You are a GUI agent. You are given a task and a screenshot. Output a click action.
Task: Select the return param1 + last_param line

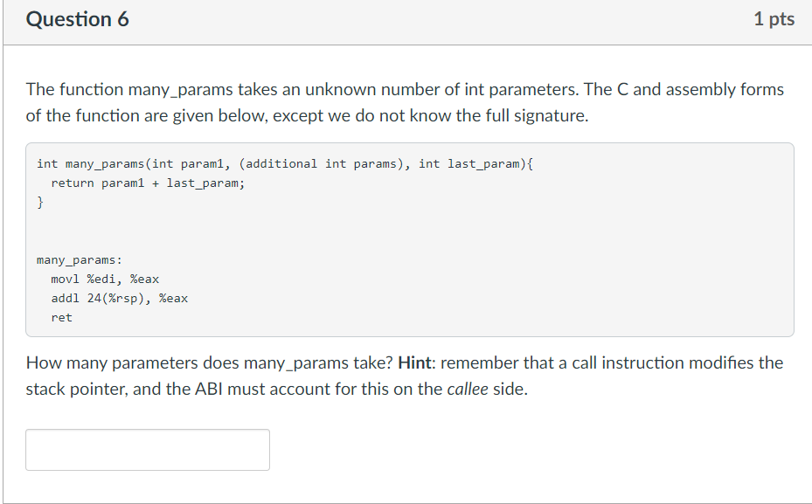(148, 183)
